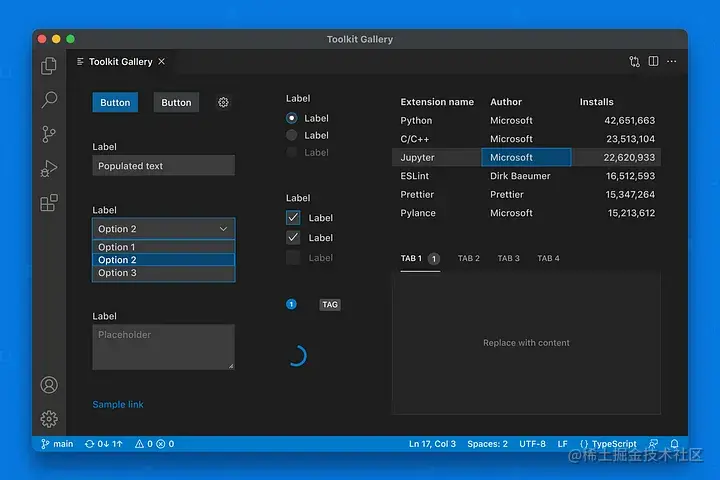
Task: Open the Extensions view
Action: (49, 203)
